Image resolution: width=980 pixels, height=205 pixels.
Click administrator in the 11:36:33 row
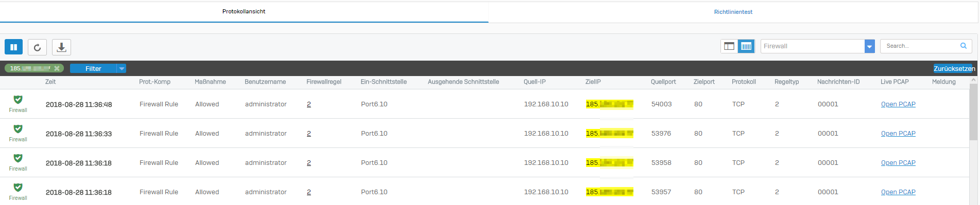[266, 133]
